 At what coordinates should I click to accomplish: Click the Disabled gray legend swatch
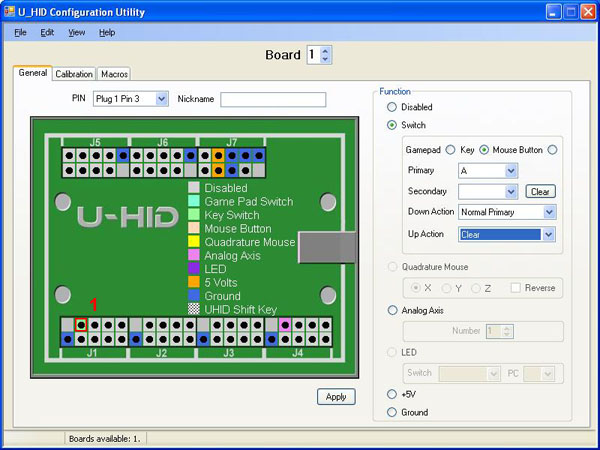[194, 188]
